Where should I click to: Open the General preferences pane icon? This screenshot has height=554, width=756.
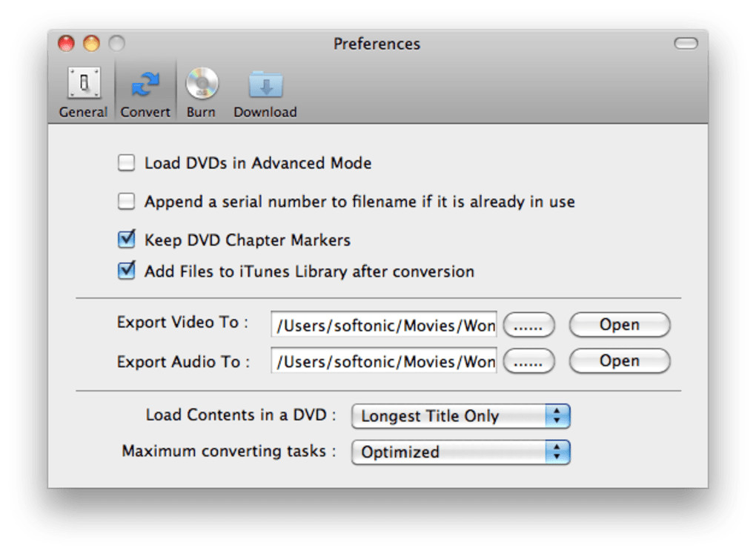pyautogui.click(x=84, y=83)
